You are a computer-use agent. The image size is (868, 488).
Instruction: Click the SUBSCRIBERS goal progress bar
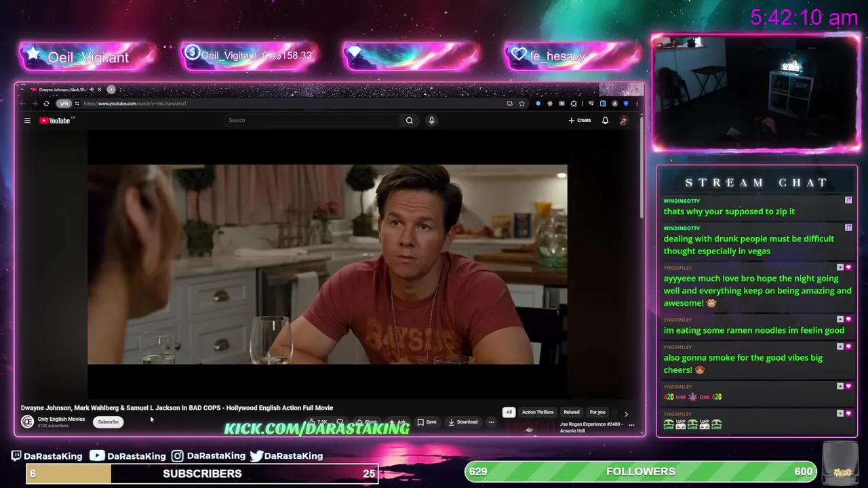[x=202, y=474]
